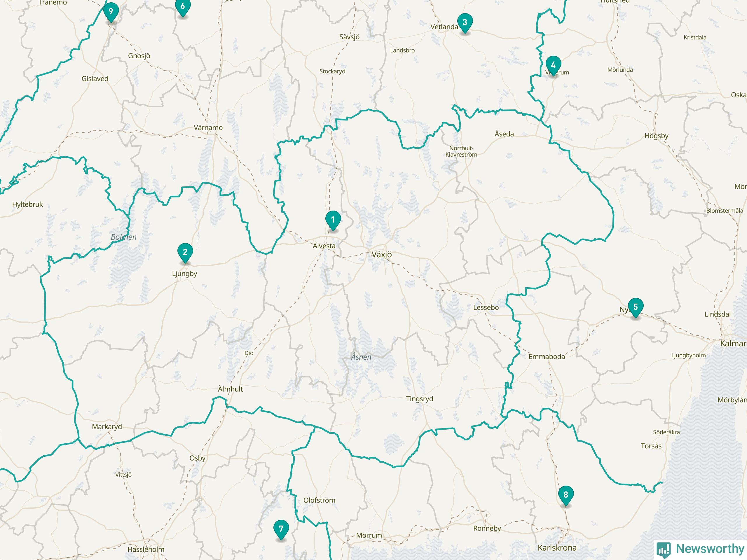Open marker number 4 at Virserum
The image size is (747, 560).
pos(553,66)
